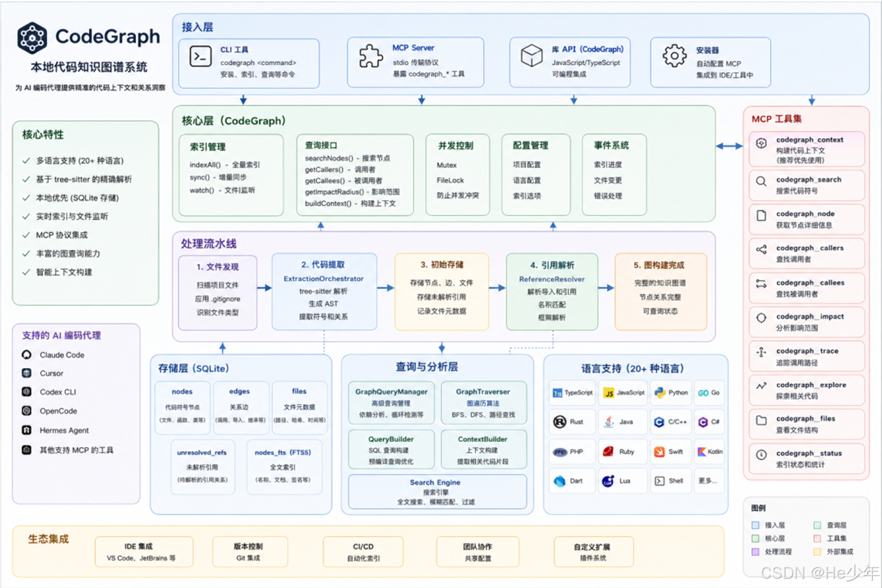Click the GraphTraverser box

click(x=483, y=403)
